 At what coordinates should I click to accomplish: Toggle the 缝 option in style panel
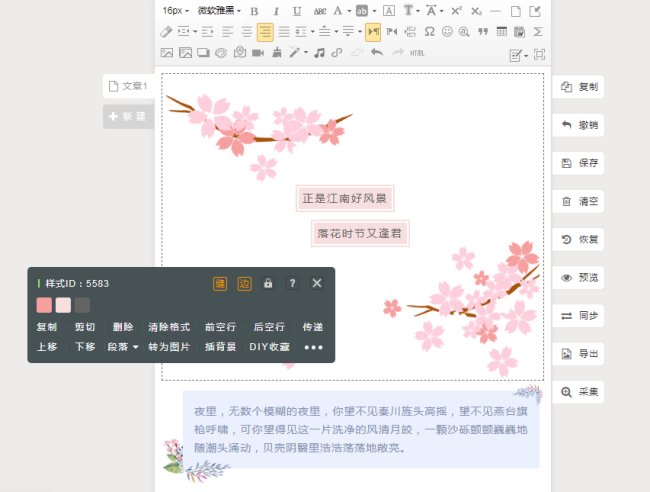[220, 284]
